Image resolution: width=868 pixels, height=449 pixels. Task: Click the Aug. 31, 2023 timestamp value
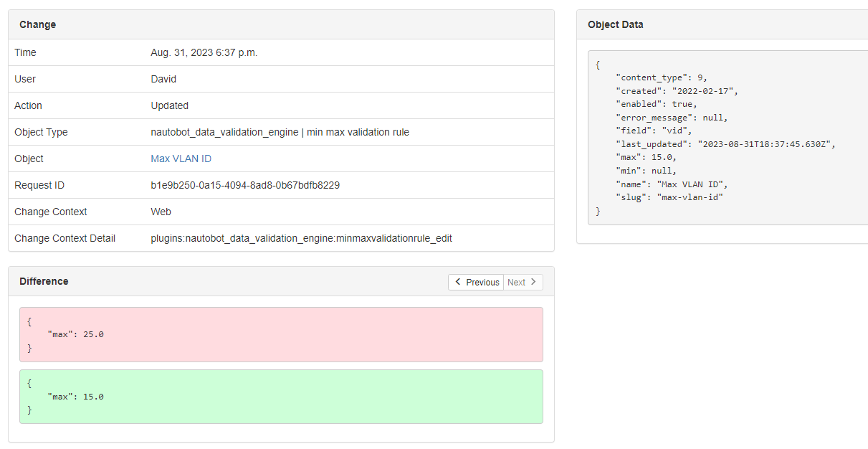pos(204,52)
